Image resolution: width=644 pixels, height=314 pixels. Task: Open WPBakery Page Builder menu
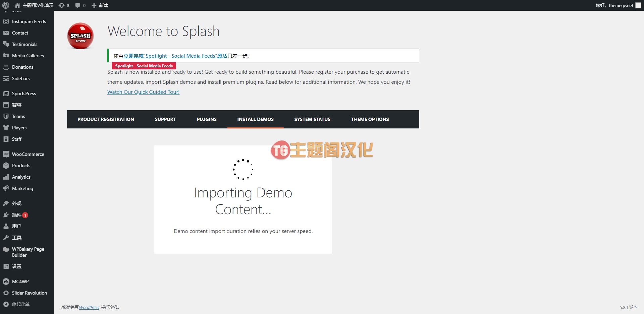point(27,252)
